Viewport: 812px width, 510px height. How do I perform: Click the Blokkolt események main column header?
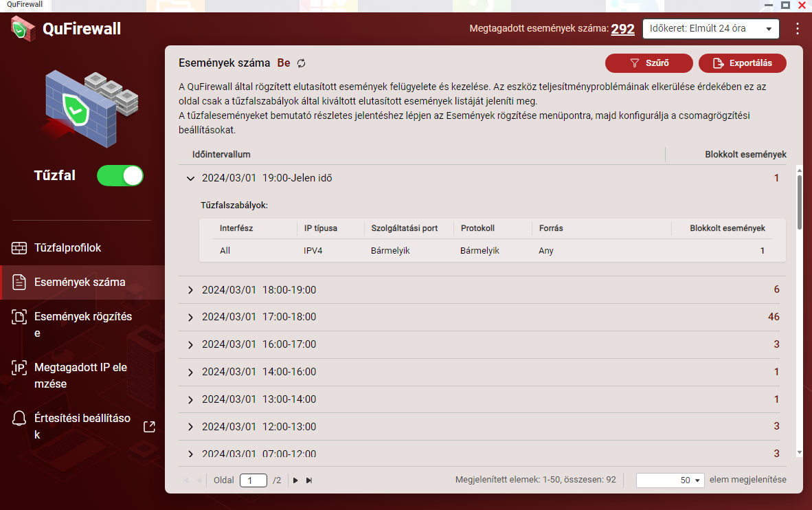point(745,155)
